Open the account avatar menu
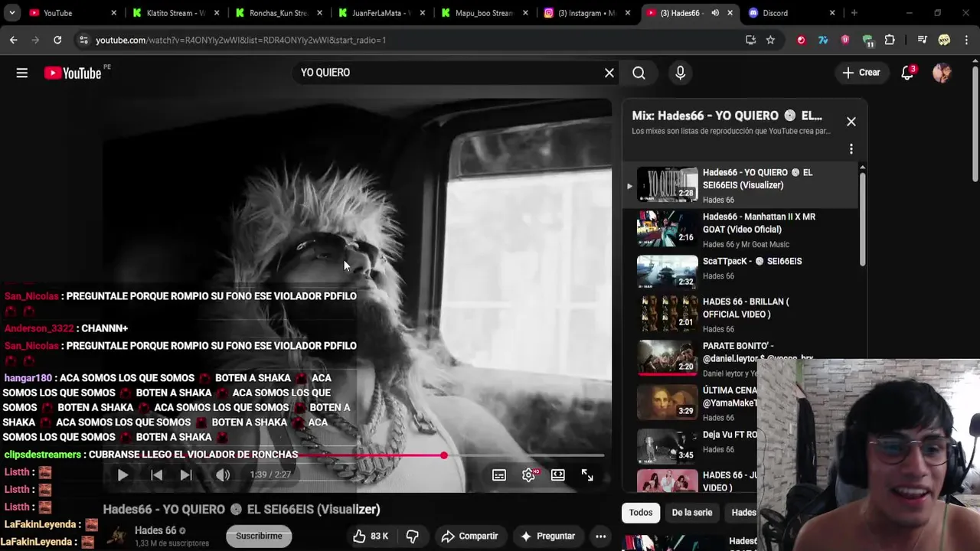Image resolution: width=980 pixels, height=551 pixels. (x=942, y=73)
